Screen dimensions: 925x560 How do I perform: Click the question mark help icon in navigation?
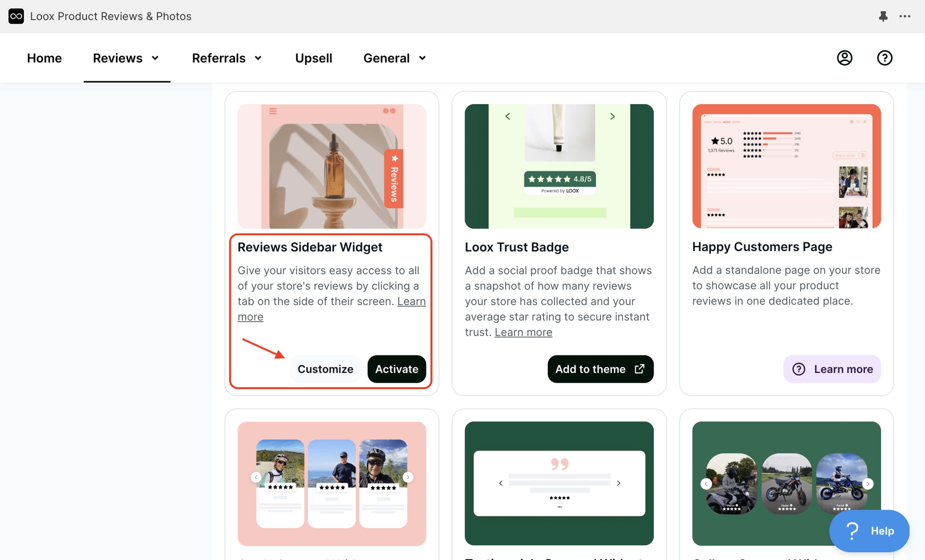884,57
